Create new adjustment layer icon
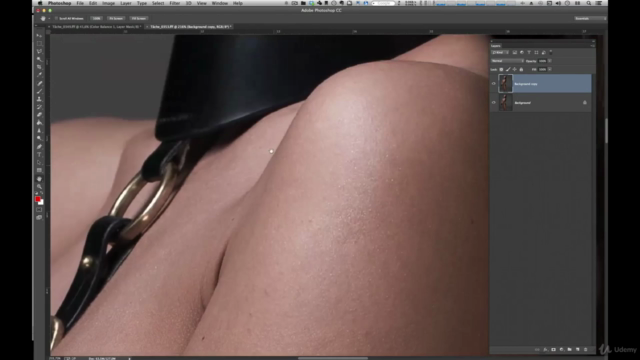 click(x=562, y=350)
